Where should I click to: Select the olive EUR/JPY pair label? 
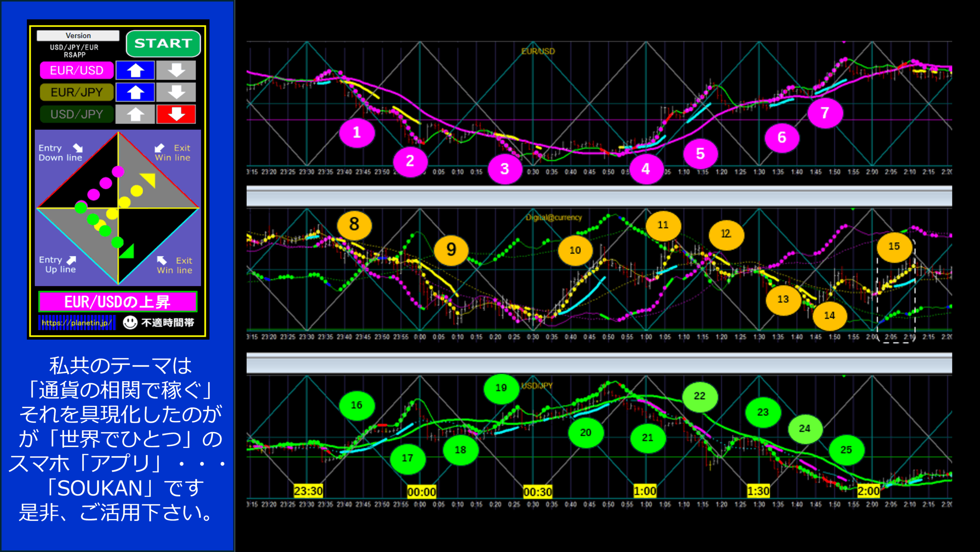click(x=77, y=92)
